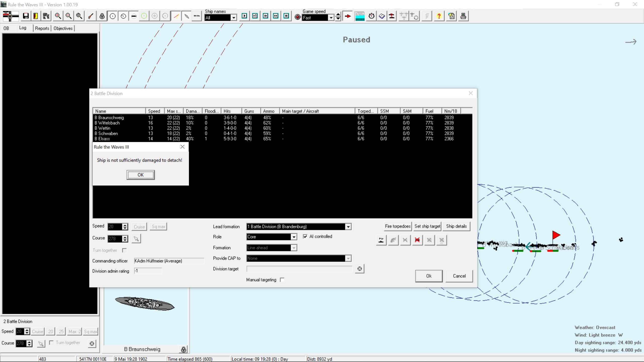
Task: Click the play five turns button
Action: tap(255, 16)
